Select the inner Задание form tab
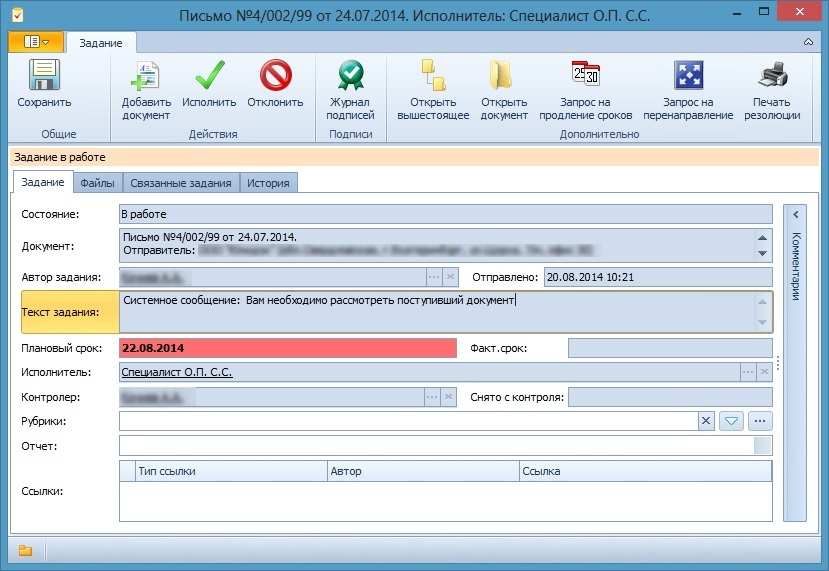This screenshot has width=829, height=571. pyautogui.click(x=43, y=182)
